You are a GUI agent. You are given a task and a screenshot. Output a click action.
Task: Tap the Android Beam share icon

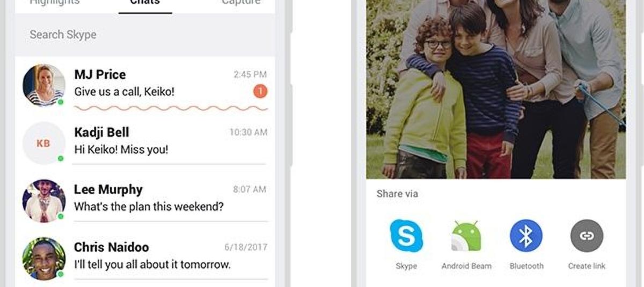pos(466,236)
